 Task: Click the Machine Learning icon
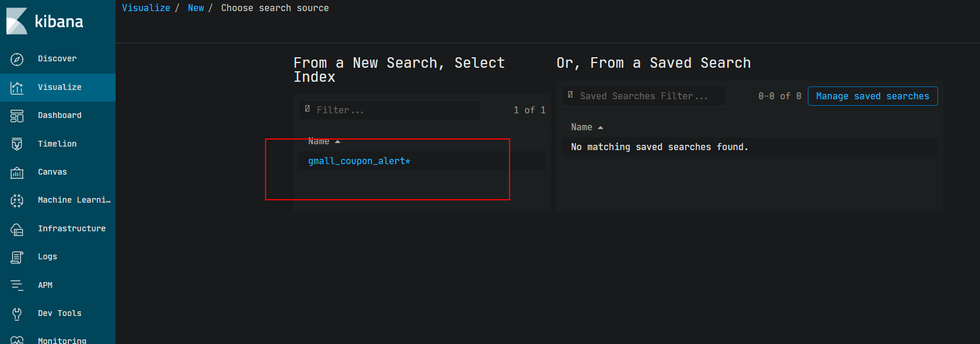click(x=17, y=200)
